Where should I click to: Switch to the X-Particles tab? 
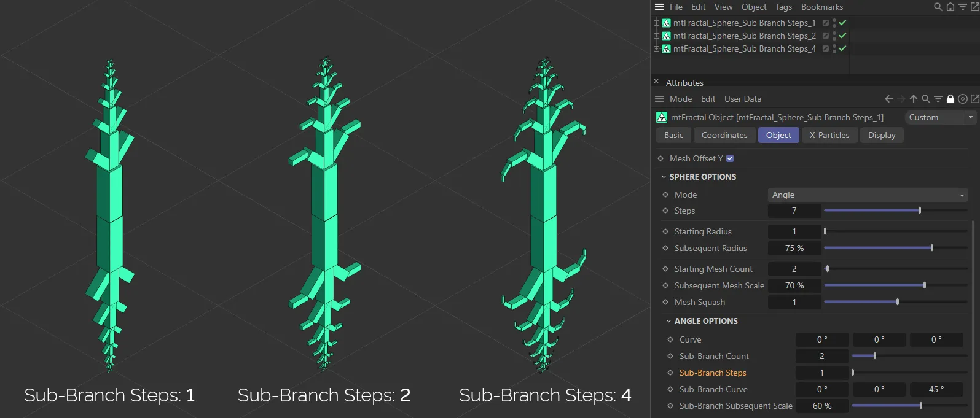pyautogui.click(x=829, y=135)
